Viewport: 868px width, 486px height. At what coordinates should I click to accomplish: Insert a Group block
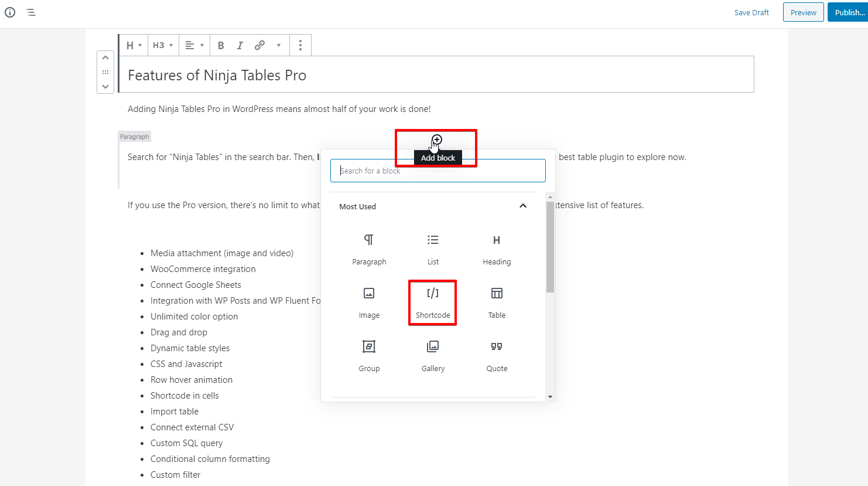point(369,356)
